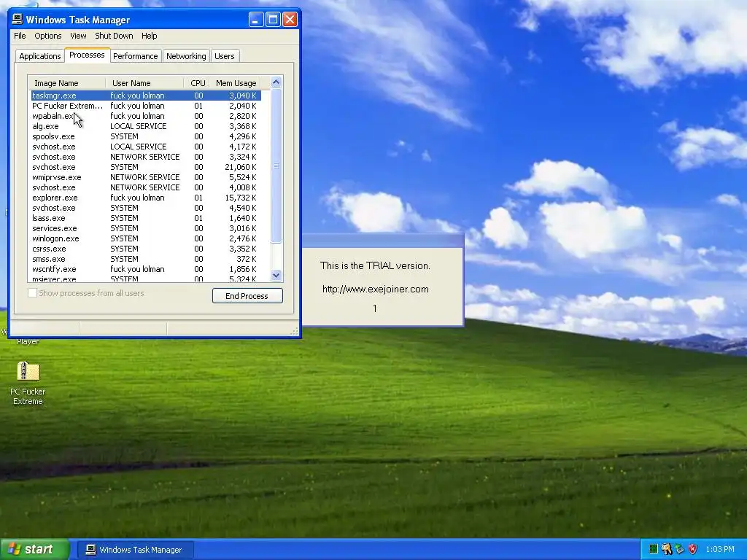Open the Users tab

225,55
